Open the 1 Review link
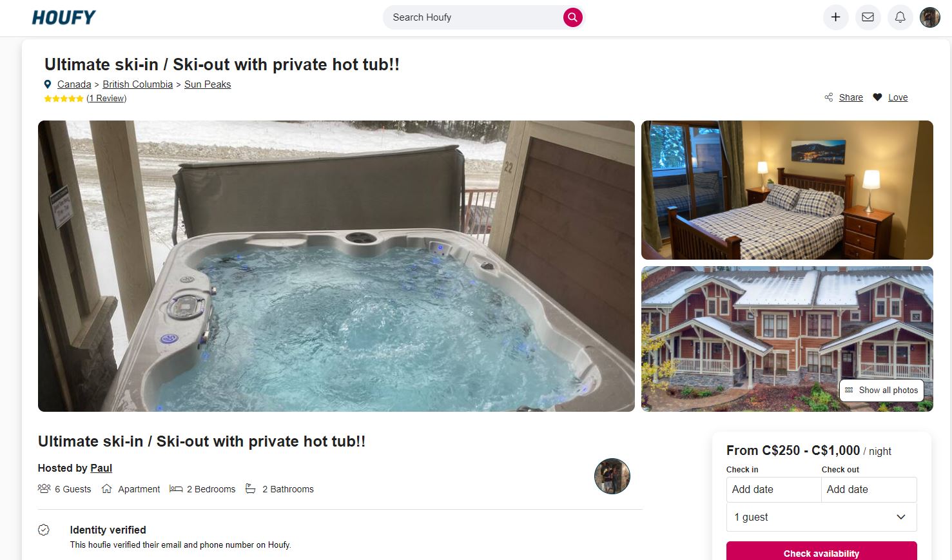This screenshot has width=952, height=560. click(x=106, y=99)
